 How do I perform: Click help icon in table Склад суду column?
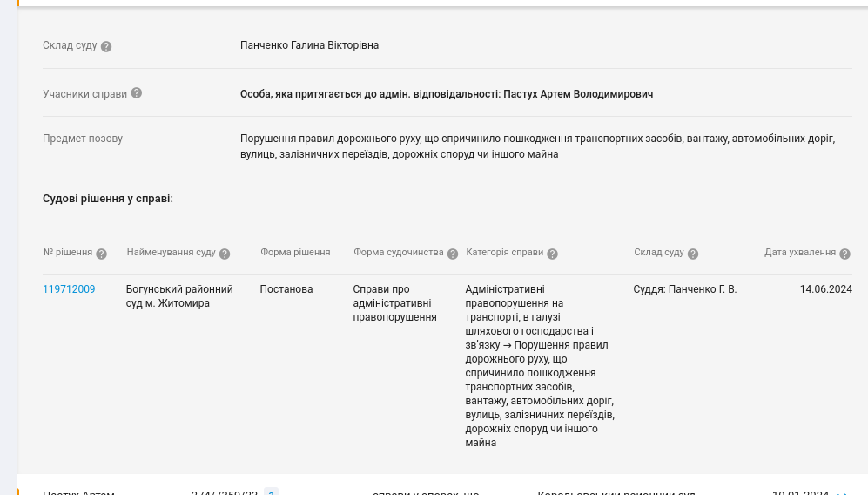tap(693, 254)
